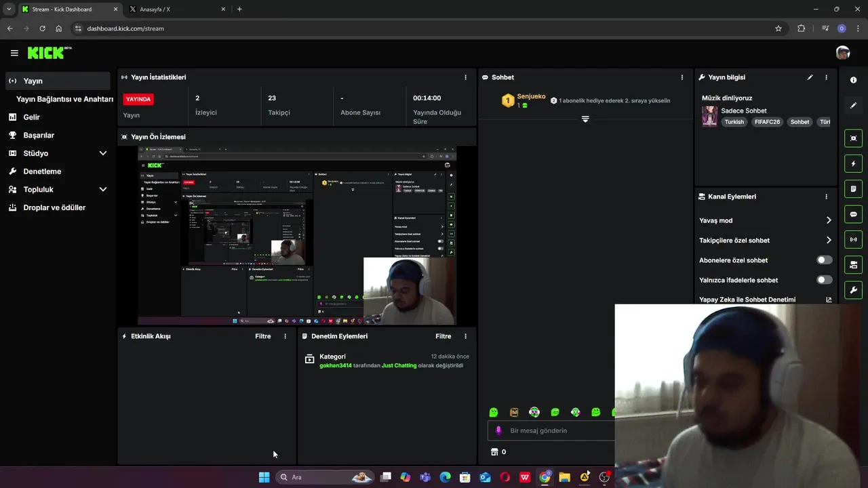Screen dimensions: 868x488
Task: Click the Sohbet tag chip
Action: coord(800,122)
